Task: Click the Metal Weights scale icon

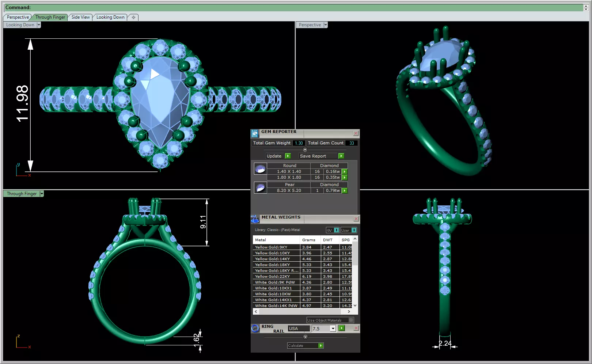Action: (255, 219)
